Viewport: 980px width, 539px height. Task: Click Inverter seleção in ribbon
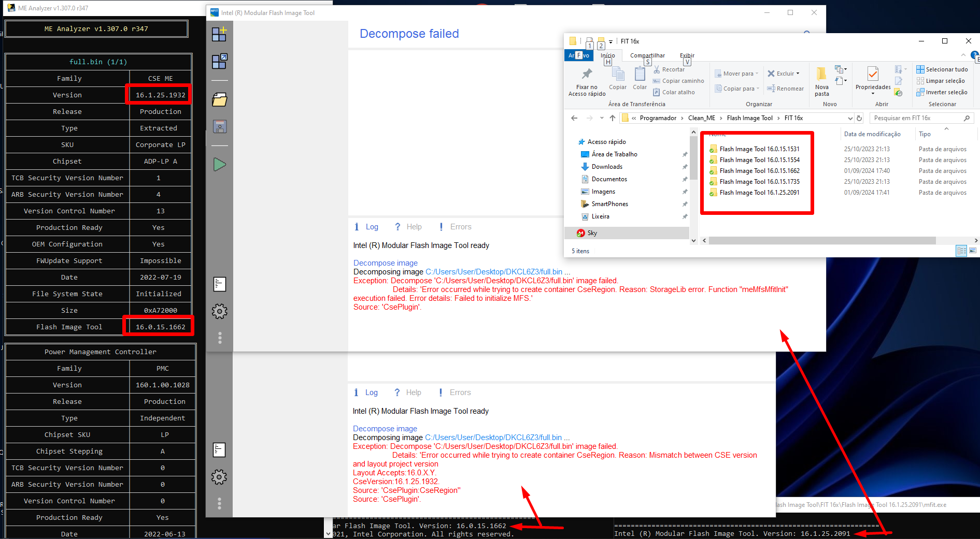pyautogui.click(x=942, y=92)
